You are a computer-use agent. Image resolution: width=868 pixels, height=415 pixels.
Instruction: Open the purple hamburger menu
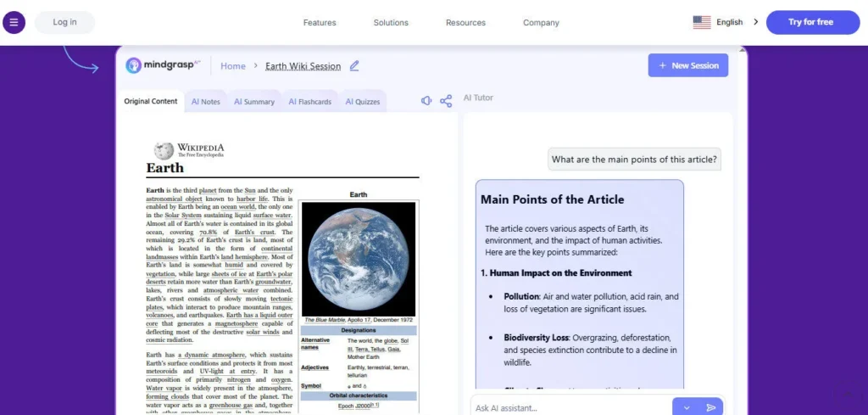14,22
